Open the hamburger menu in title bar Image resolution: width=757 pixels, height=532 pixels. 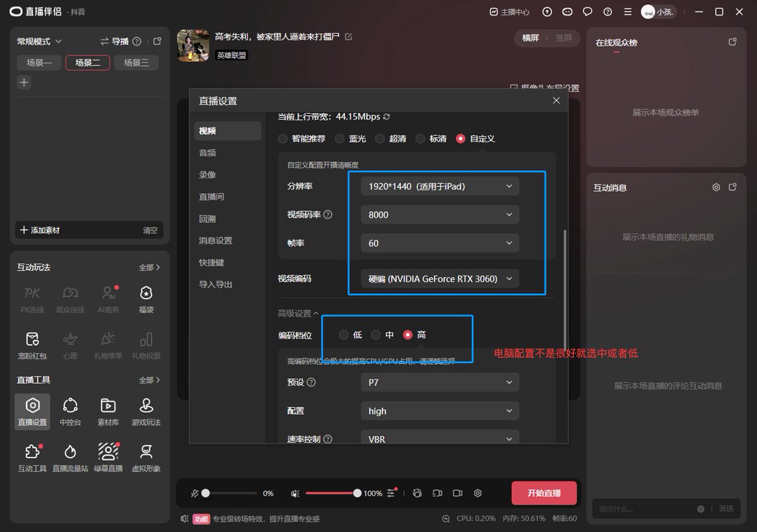(x=627, y=12)
